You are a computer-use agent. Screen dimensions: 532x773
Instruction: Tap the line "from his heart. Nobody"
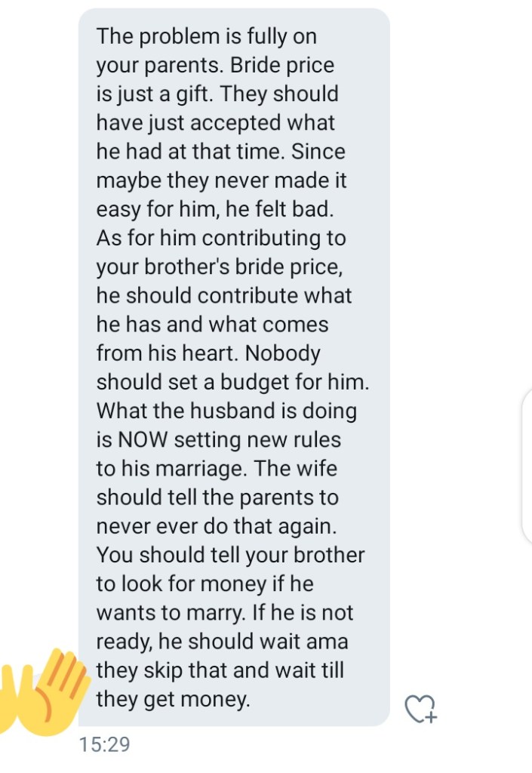[x=208, y=353]
